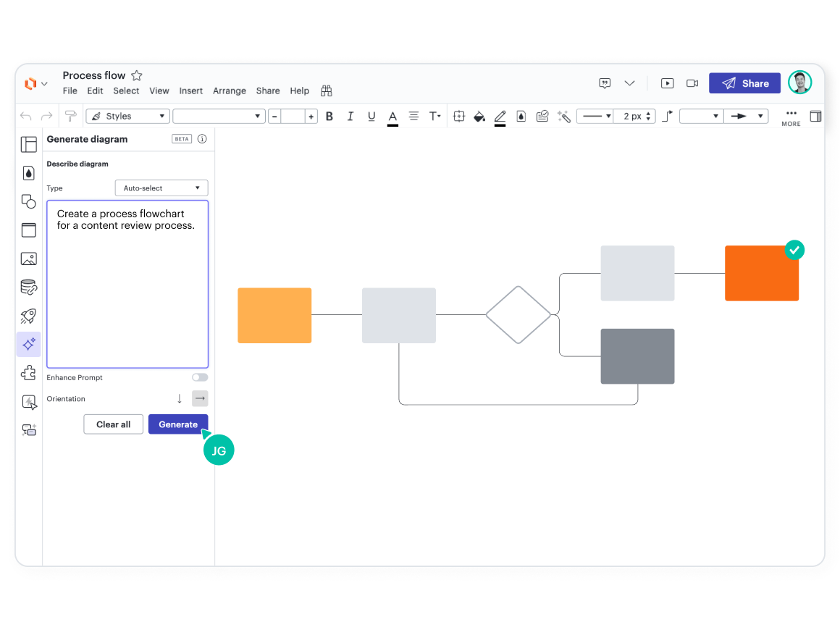Screen dimensions: 840x630
Task: Select the fill color bucket icon
Action: click(479, 116)
